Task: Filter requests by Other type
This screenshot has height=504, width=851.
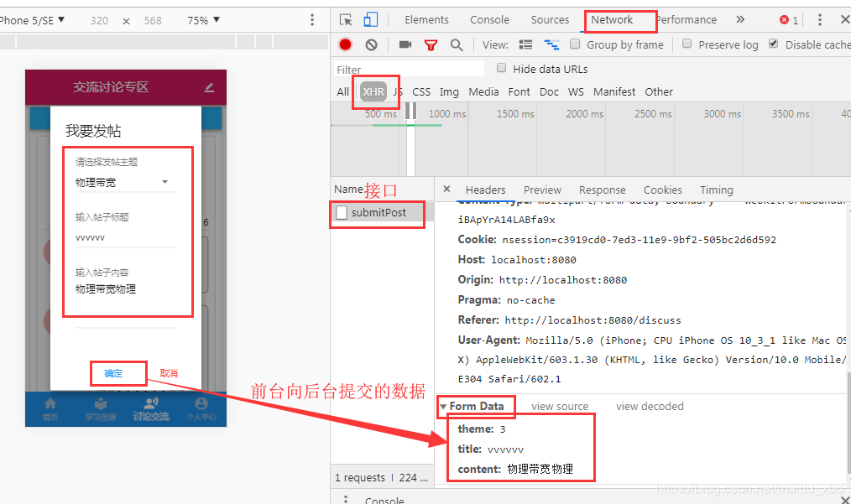Action: point(659,91)
